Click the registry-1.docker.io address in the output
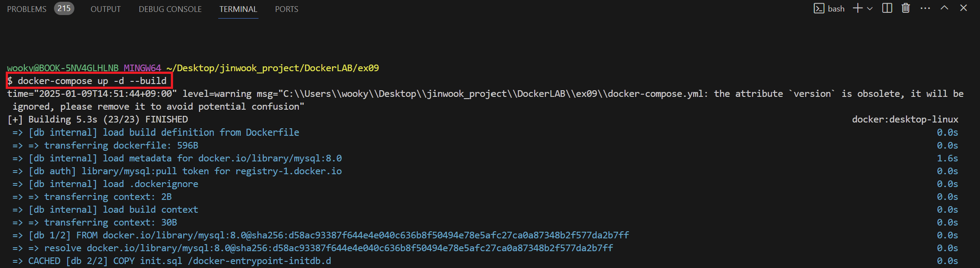980x268 pixels. [289, 171]
